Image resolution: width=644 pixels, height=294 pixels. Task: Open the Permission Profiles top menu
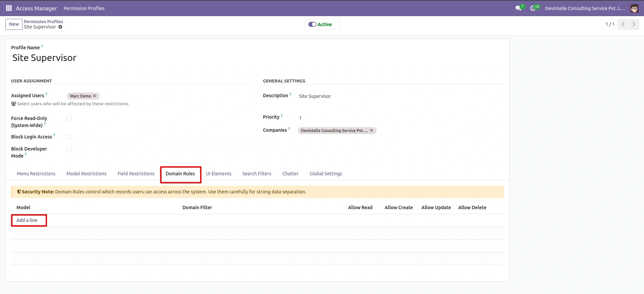pos(84,8)
